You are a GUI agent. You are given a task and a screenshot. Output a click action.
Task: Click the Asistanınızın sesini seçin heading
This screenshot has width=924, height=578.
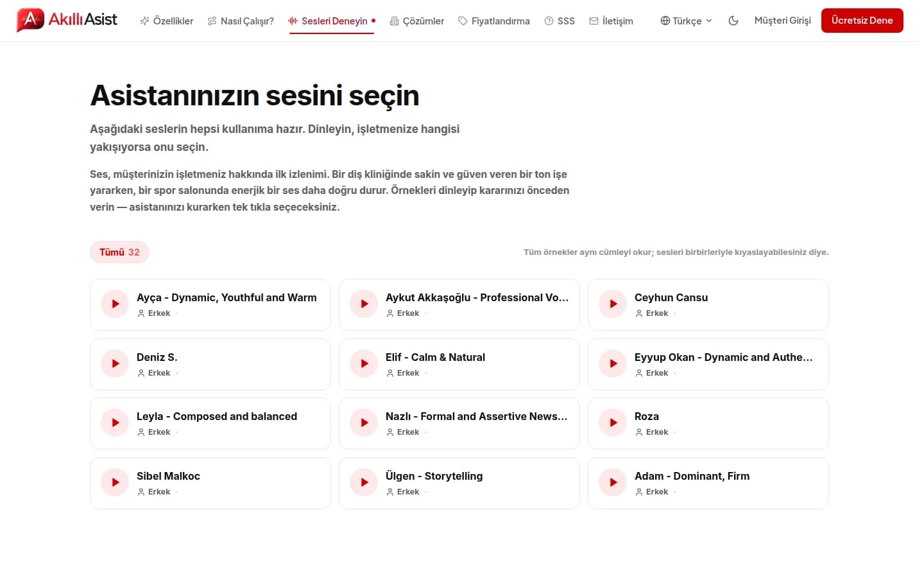(x=255, y=96)
